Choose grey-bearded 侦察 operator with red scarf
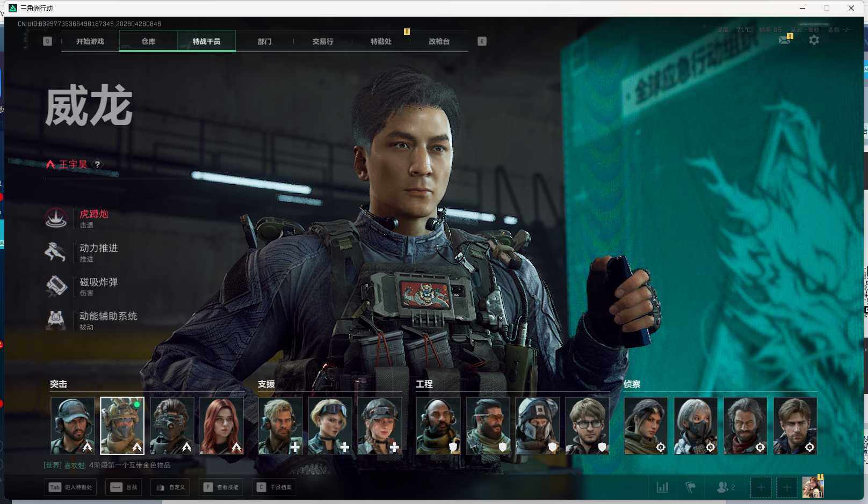 pos(745,426)
